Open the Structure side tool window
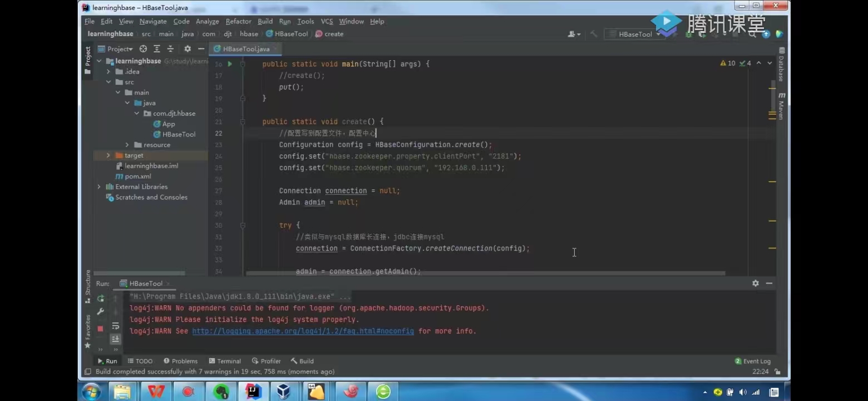The image size is (868, 401). (x=88, y=286)
